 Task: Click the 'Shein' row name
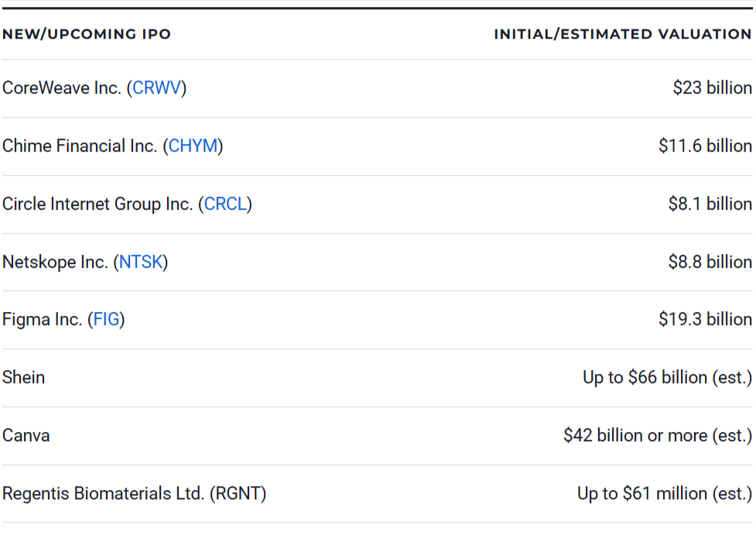coord(24,377)
